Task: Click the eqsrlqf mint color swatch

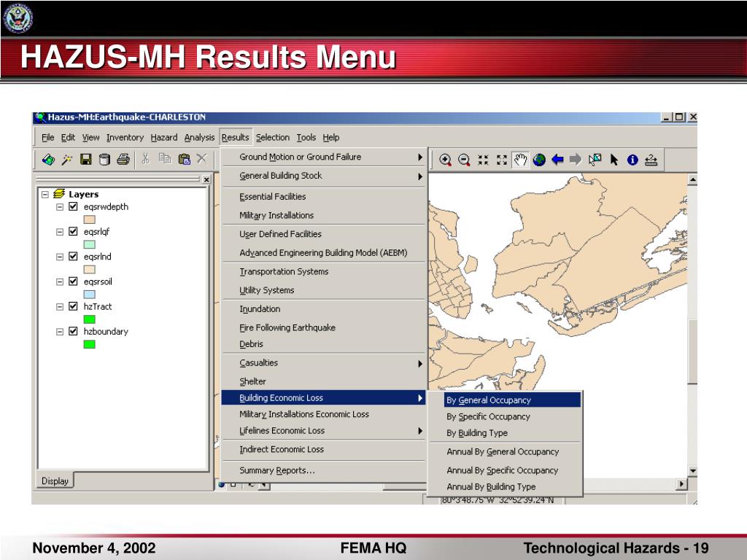Action: pyautogui.click(x=89, y=244)
